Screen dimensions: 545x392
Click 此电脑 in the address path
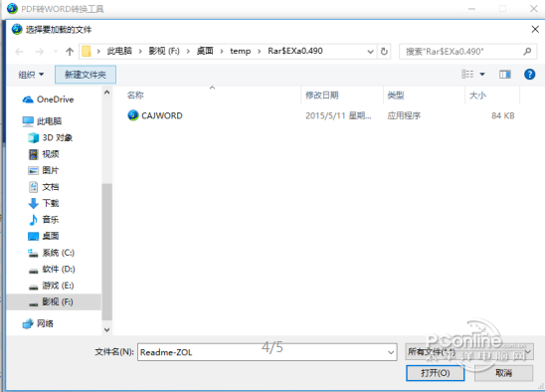(x=119, y=51)
